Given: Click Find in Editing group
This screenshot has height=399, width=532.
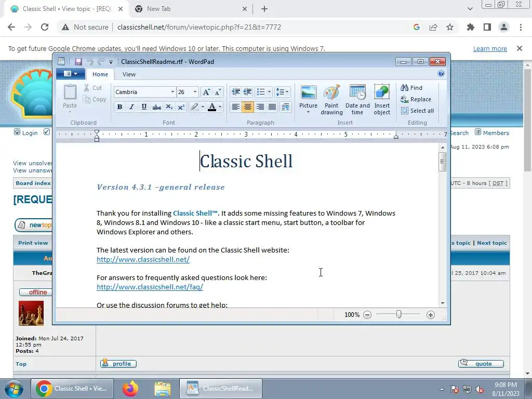Looking at the screenshot, I should coord(411,88).
